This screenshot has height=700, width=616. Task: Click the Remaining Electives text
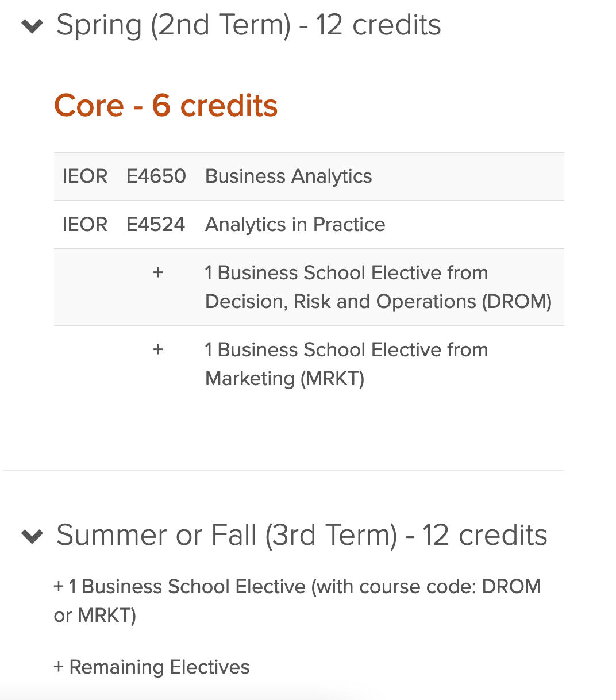(x=159, y=667)
